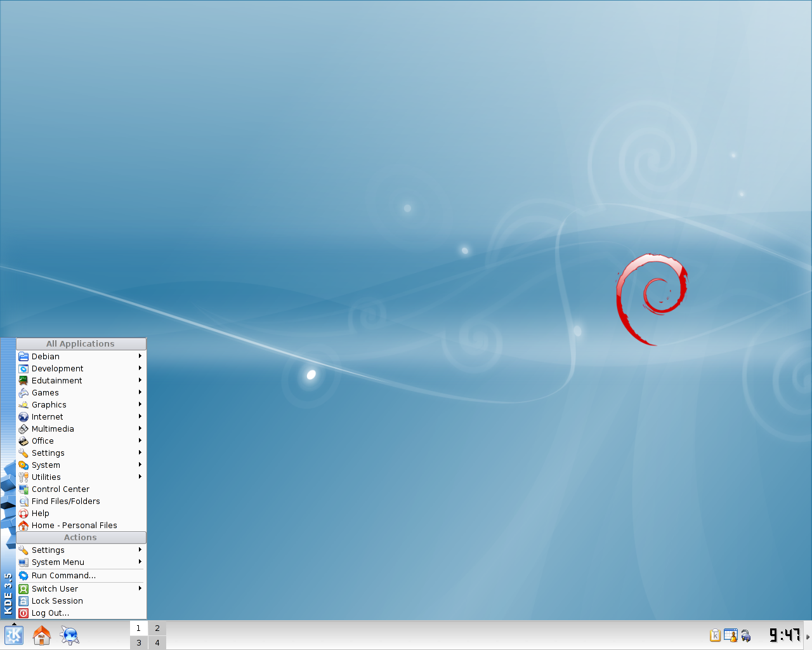The image size is (812, 650).
Task: Switch to virtual desktop 2
Action: pos(157,628)
